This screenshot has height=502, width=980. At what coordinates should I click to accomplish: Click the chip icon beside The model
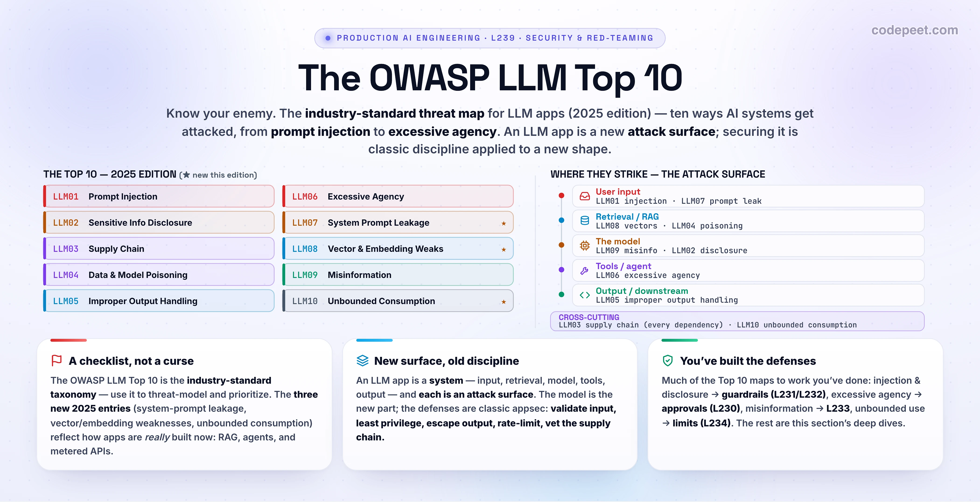click(x=584, y=246)
